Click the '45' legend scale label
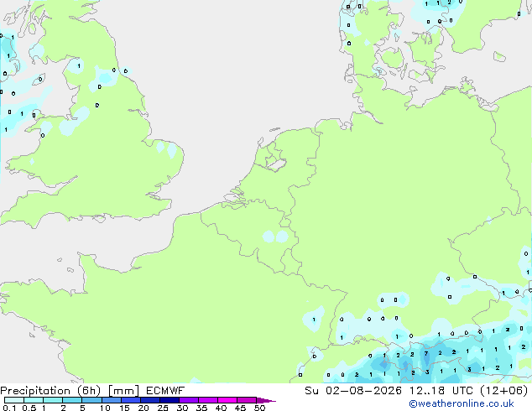The height and width of the screenshot is (411, 532). tap(240, 408)
